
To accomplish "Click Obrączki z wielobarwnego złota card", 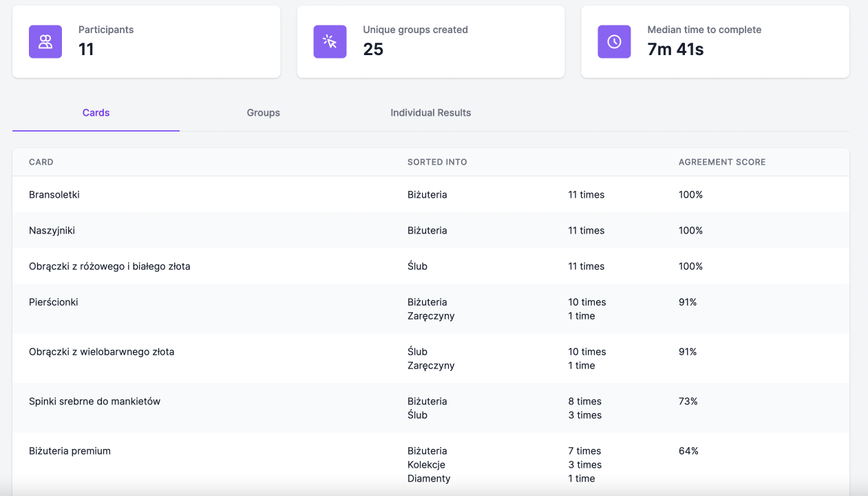I will point(101,352).
